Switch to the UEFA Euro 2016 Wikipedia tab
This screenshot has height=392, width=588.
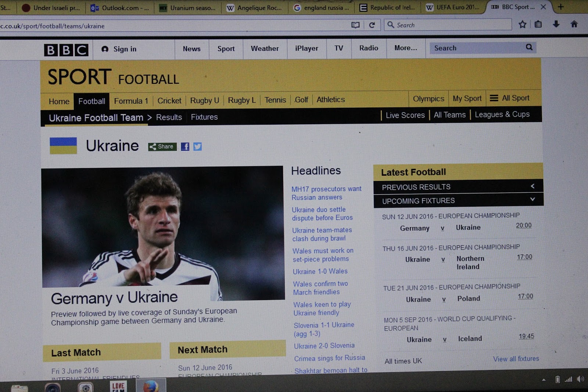[453, 7]
